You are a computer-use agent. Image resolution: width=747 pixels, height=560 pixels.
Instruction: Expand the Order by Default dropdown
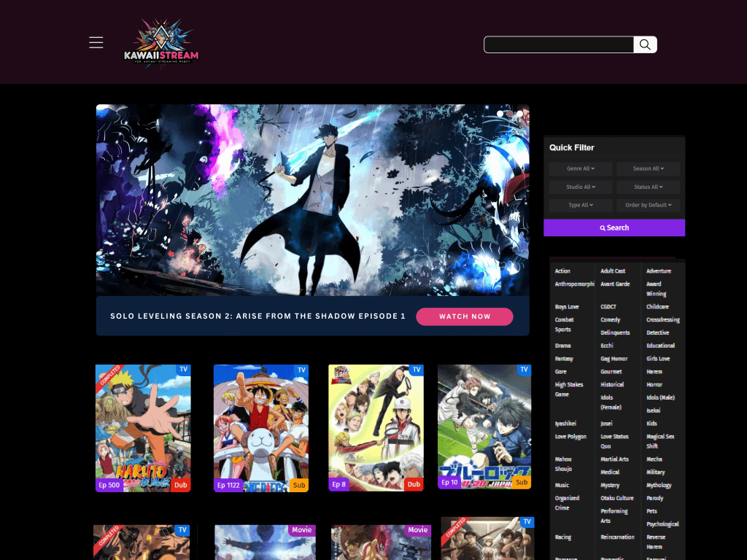[x=648, y=205]
